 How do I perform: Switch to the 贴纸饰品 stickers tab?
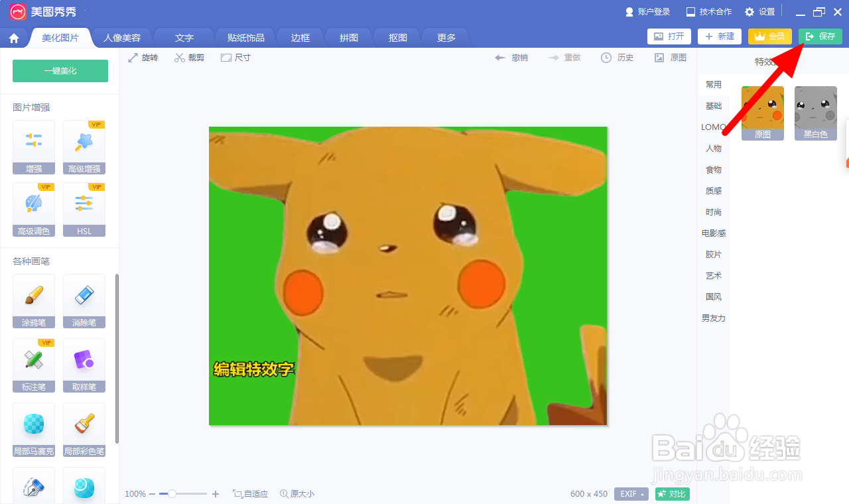pos(245,38)
